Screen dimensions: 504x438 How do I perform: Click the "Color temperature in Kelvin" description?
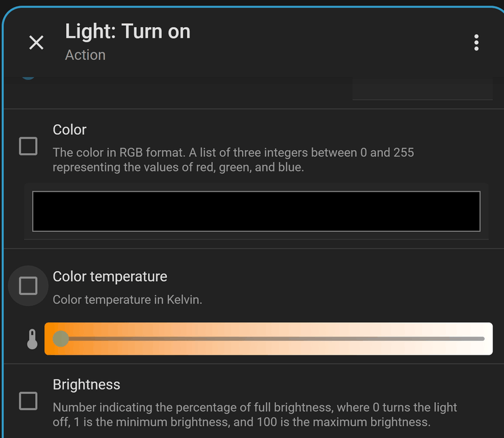pos(127,300)
